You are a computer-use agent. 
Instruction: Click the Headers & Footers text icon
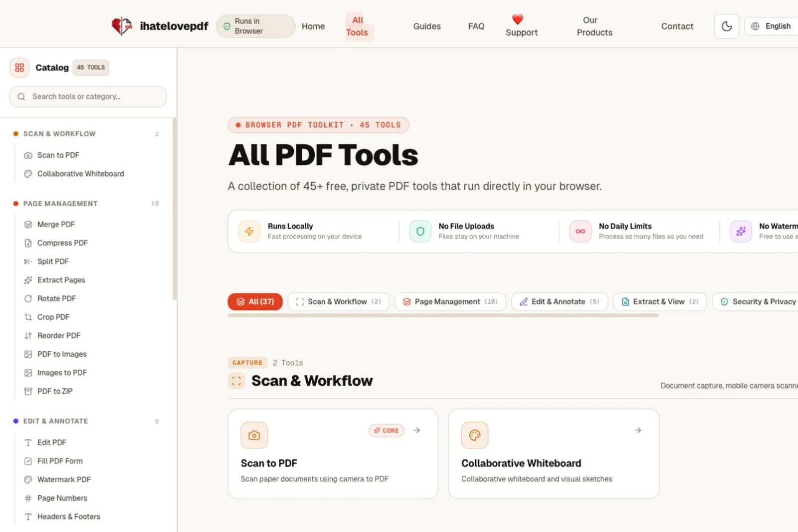(x=28, y=517)
